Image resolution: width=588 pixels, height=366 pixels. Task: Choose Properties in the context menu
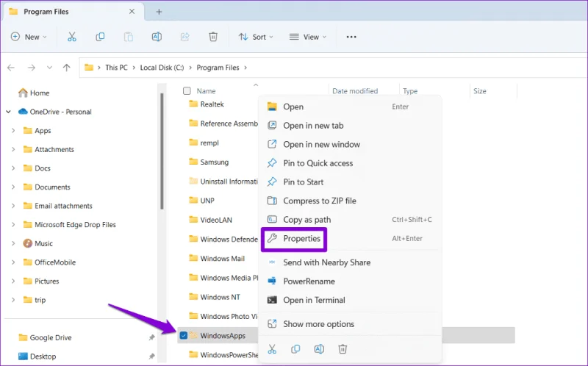350,239
